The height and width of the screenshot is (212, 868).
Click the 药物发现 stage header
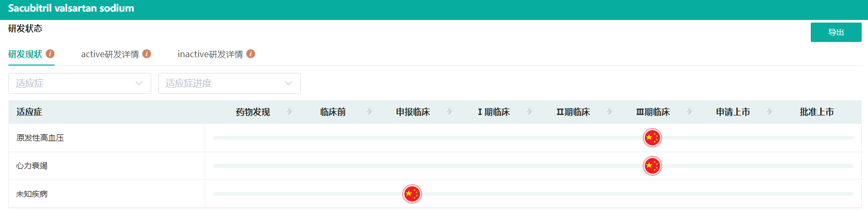click(x=253, y=112)
